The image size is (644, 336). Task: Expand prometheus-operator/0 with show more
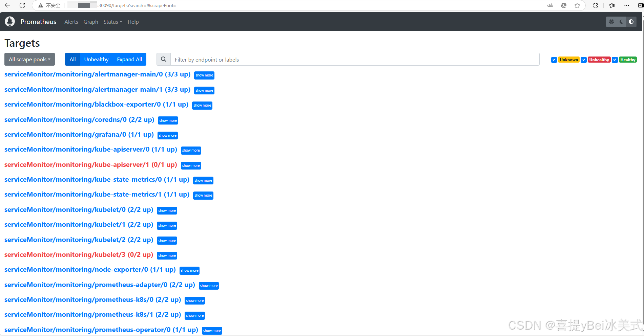coord(212,331)
